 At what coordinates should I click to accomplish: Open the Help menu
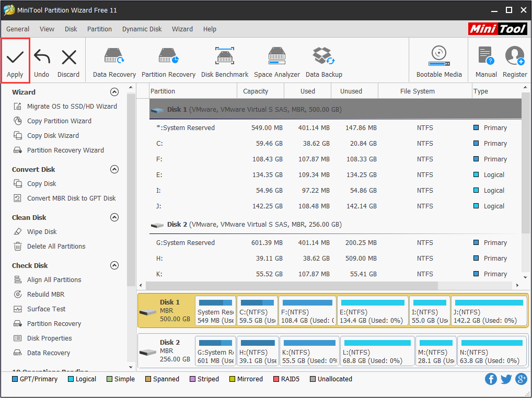point(210,29)
